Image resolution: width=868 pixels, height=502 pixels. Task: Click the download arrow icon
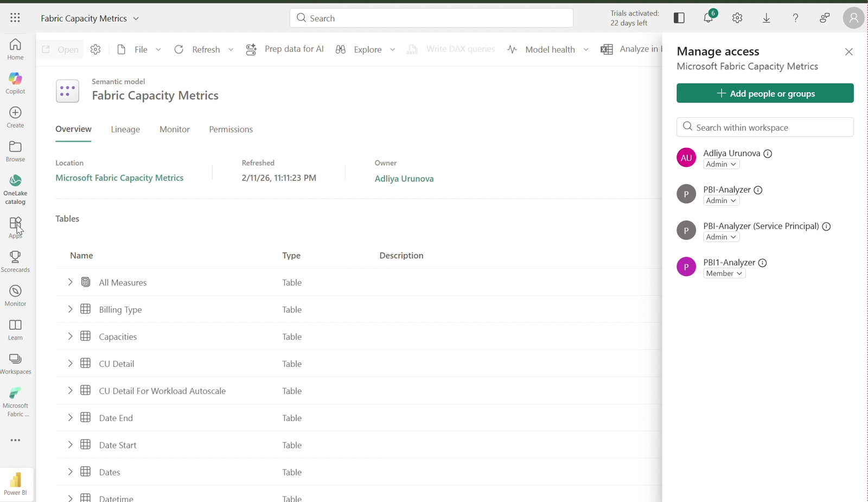pos(767,18)
